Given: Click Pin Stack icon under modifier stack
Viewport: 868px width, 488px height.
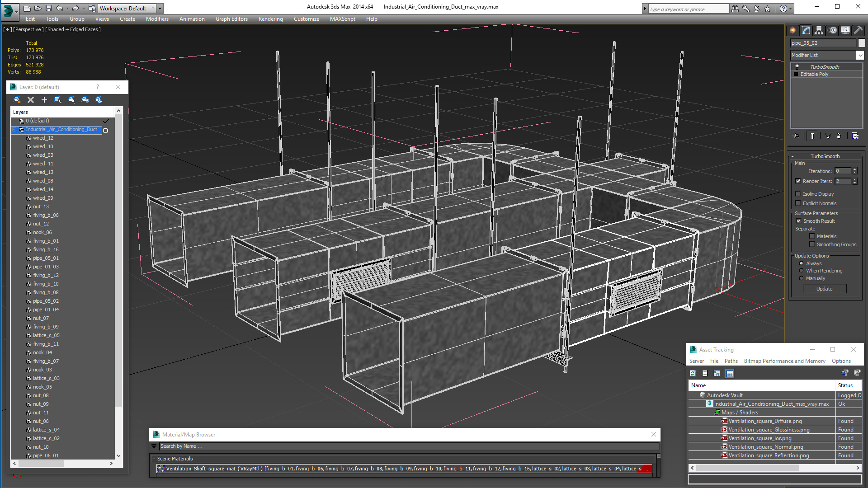Looking at the screenshot, I should pyautogui.click(x=797, y=136).
